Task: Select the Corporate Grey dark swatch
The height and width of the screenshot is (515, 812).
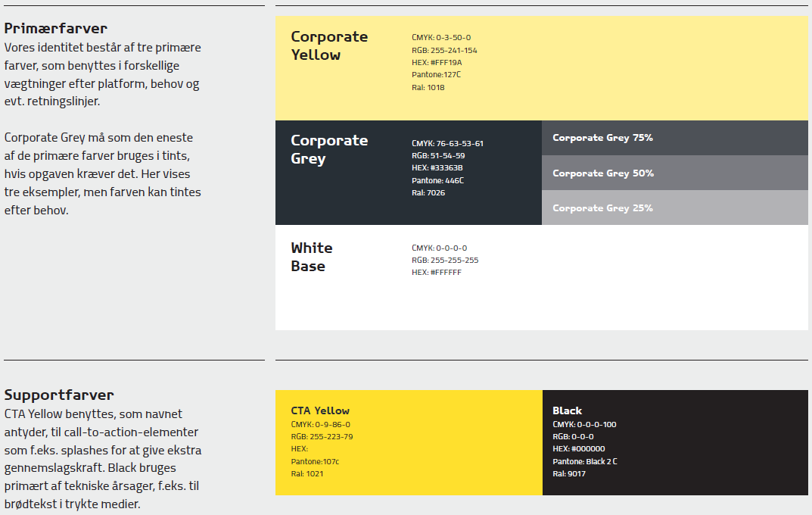Action: [409, 173]
